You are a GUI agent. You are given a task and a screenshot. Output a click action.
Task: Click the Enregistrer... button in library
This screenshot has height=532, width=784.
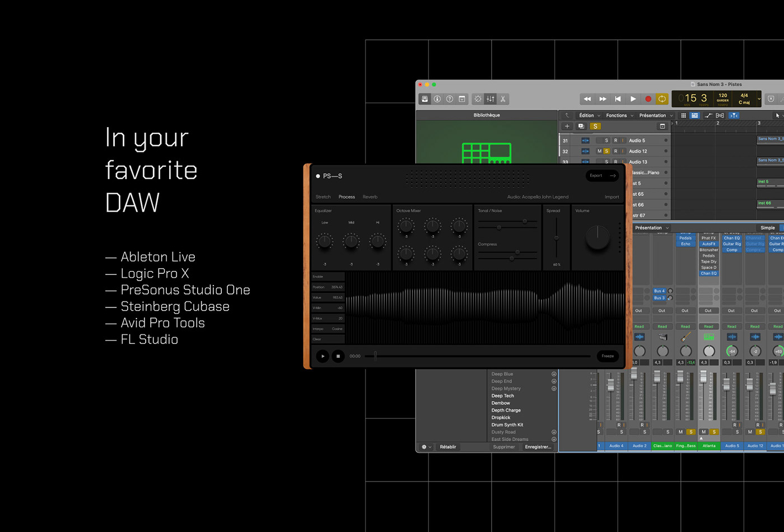[x=538, y=447]
